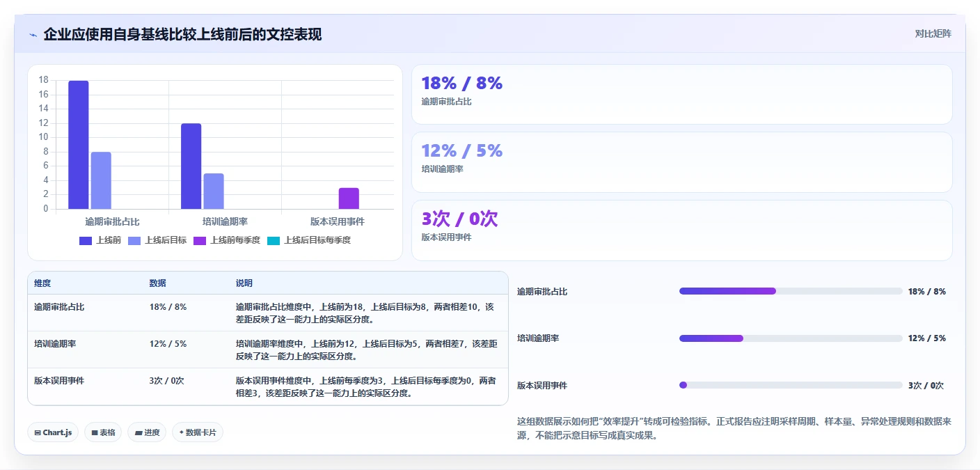The width and height of the screenshot is (980, 470).
Task: Click the 上线前 bar for 逾期审批占比
Action: (79, 145)
